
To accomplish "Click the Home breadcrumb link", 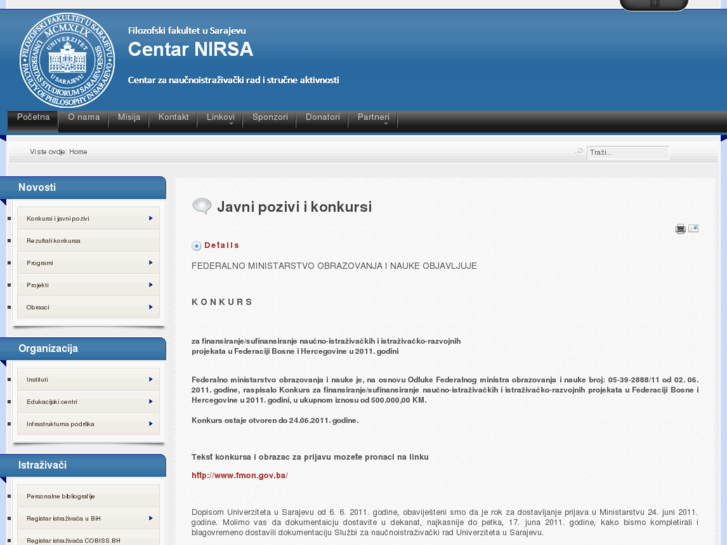I will click(x=78, y=152).
